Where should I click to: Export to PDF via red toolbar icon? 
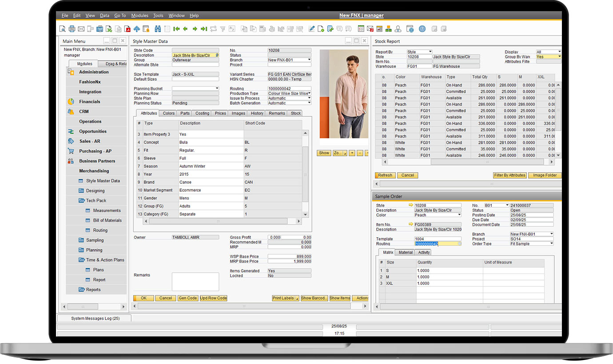127,29
